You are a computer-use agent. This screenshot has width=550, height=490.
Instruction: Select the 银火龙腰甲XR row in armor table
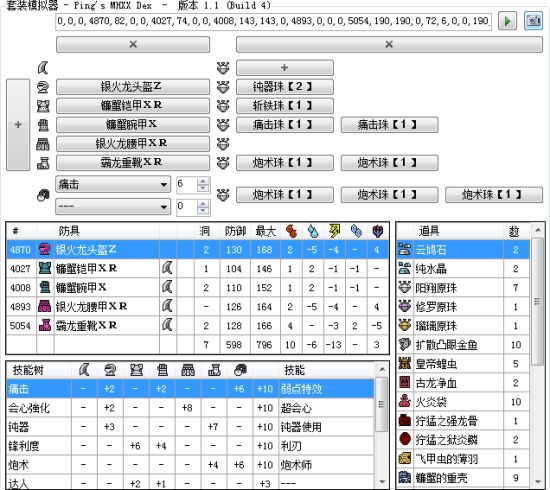pos(197,307)
